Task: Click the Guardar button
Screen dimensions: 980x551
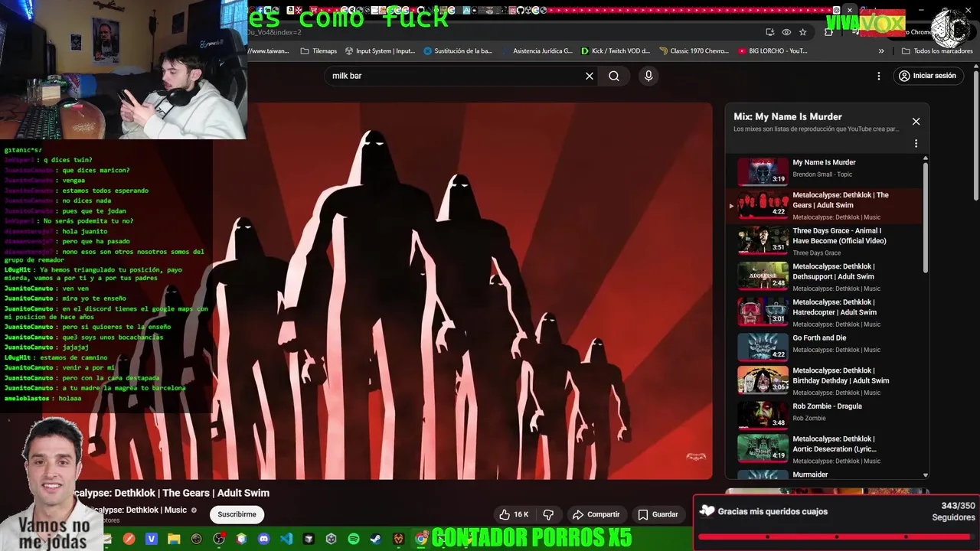Action: tap(658, 514)
